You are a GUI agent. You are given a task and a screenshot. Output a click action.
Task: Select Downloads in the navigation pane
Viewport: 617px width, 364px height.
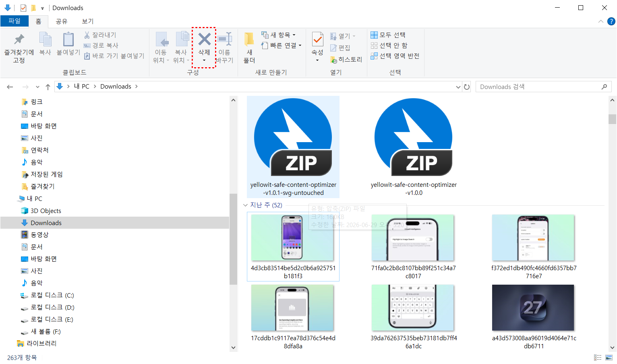tap(115, 223)
